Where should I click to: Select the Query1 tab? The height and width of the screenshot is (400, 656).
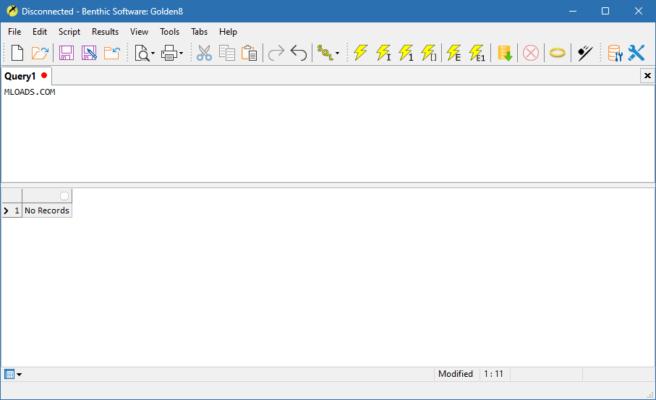coord(26,76)
